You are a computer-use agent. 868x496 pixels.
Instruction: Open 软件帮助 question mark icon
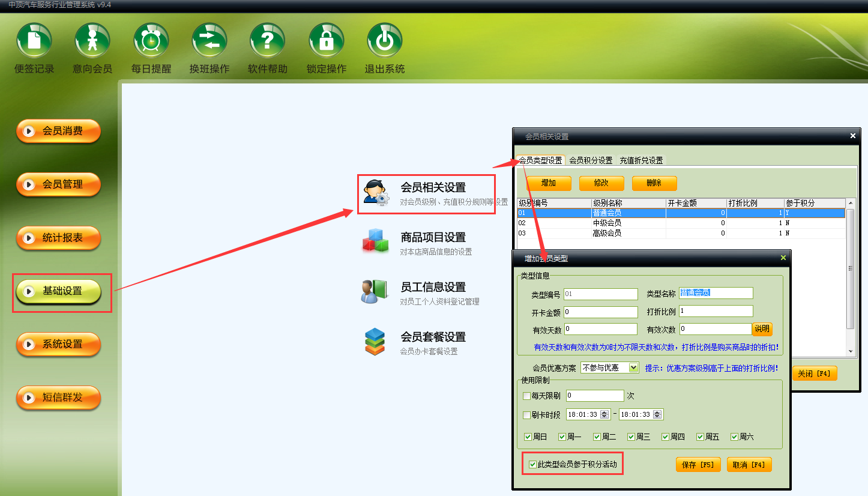point(267,41)
